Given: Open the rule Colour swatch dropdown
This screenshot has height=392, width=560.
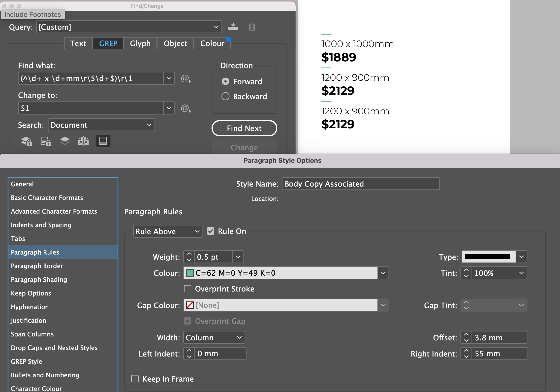Looking at the screenshot, I should click(x=383, y=273).
